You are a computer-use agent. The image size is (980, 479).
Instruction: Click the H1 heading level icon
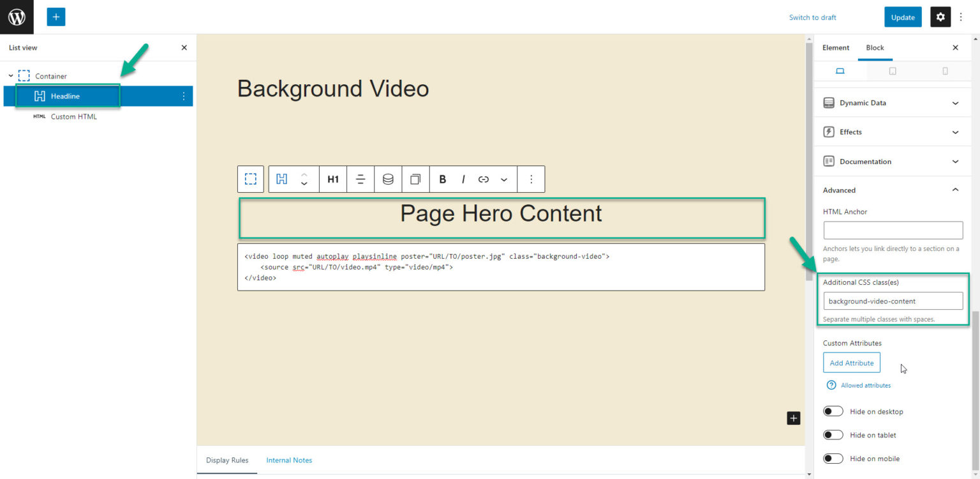point(332,179)
